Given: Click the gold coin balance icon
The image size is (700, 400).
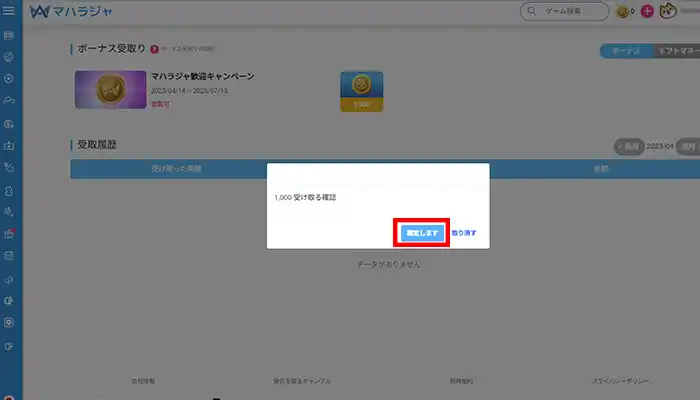Looking at the screenshot, I should (622, 12).
